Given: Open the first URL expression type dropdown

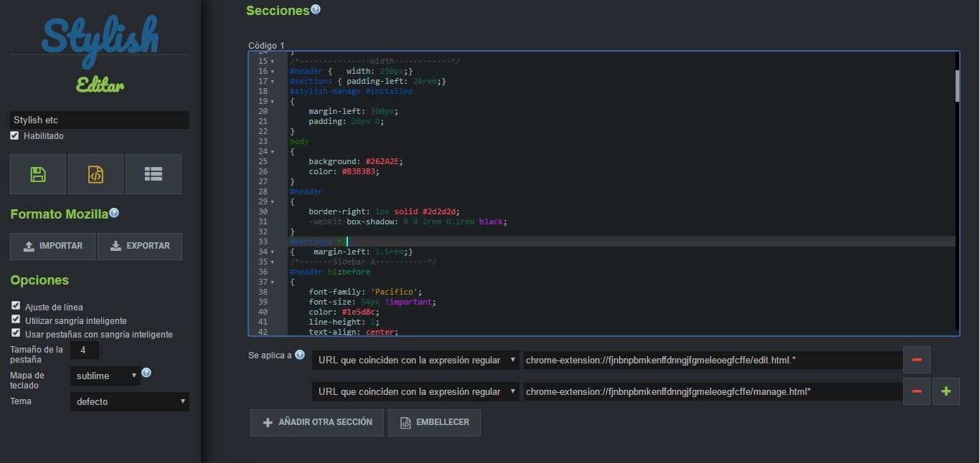Looking at the screenshot, I should (416, 360).
